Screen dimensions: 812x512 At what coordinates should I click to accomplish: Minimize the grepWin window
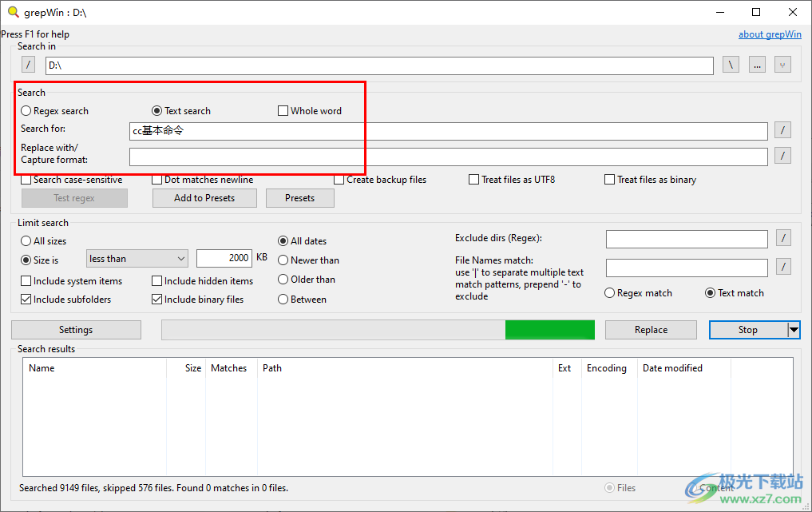point(720,12)
